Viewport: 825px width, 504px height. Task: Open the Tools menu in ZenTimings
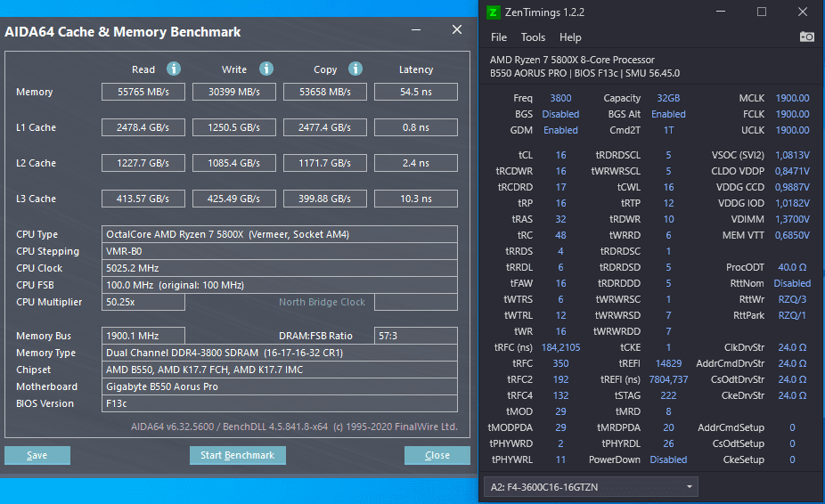533,37
